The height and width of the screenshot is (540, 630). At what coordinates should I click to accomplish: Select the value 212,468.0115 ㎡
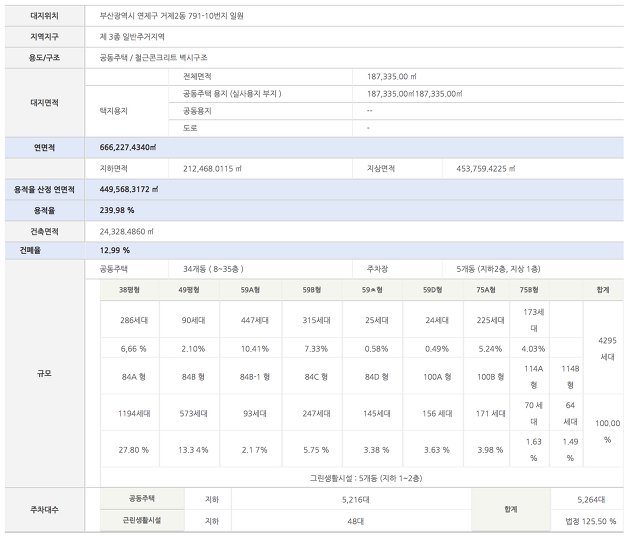pos(213,169)
